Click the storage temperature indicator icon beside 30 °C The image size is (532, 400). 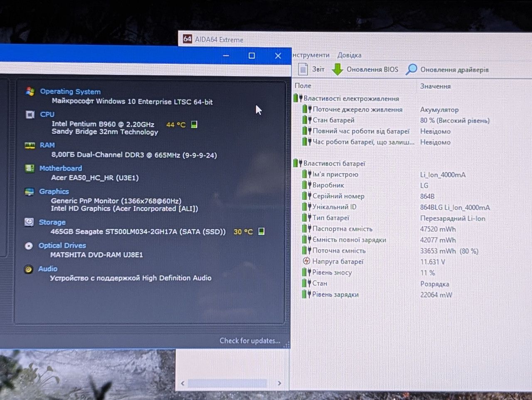(261, 231)
